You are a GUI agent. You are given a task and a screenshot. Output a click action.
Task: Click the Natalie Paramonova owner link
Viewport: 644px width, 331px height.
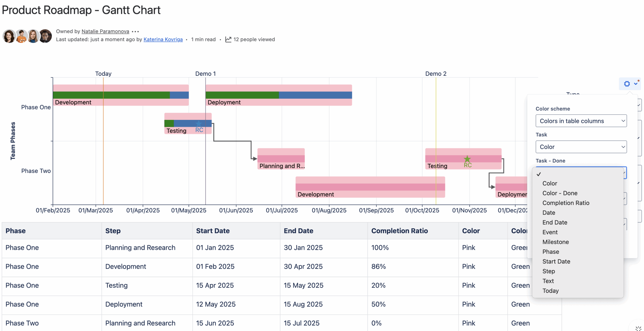[105, 31]
